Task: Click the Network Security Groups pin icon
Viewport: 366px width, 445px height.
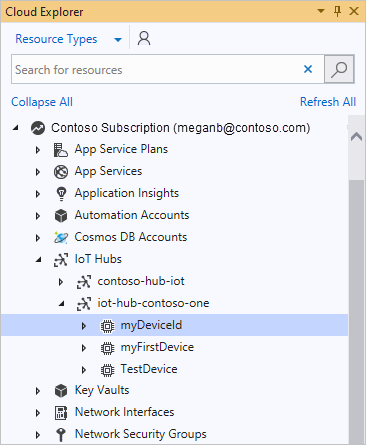Action: [61, 435]
